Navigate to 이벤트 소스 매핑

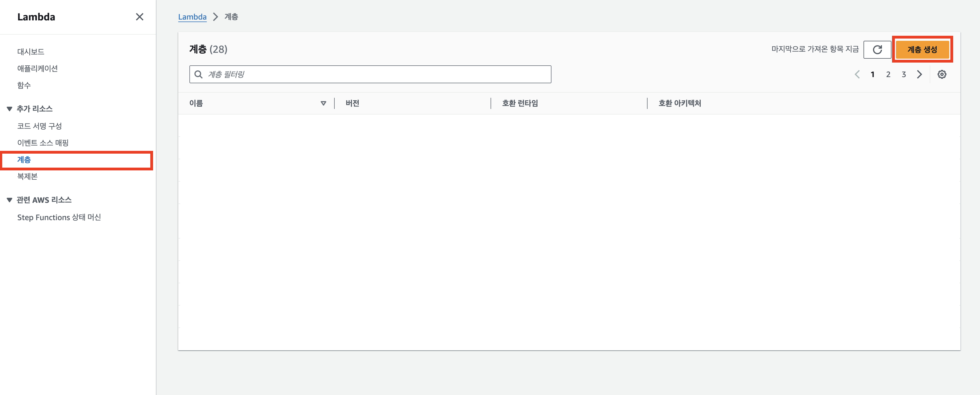43,143
